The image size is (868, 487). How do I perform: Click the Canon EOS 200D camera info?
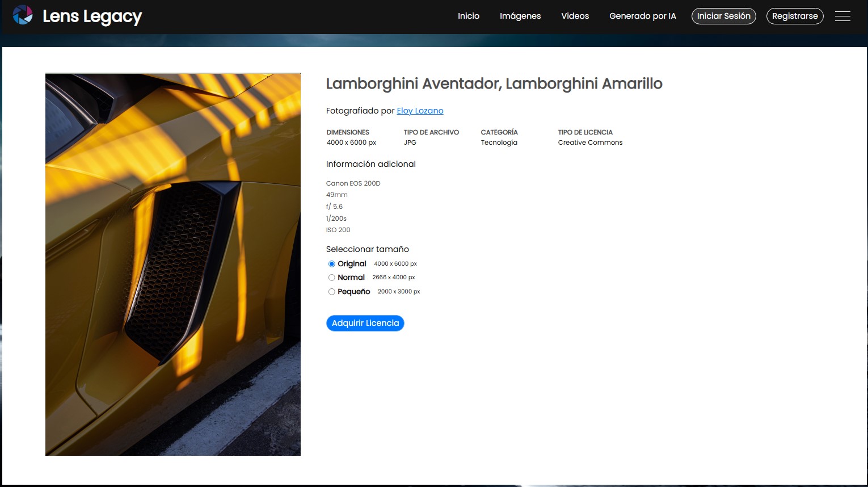[353, 183]
